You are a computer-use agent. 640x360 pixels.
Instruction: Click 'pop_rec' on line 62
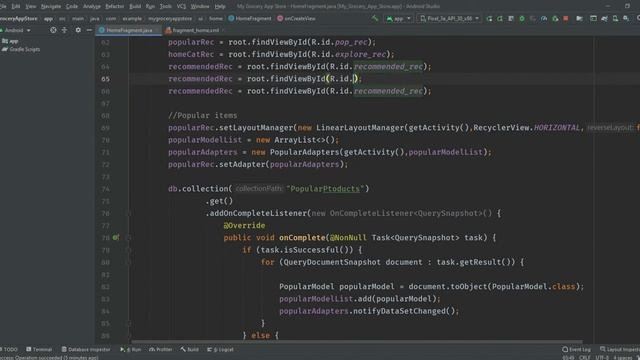[351, 42]
